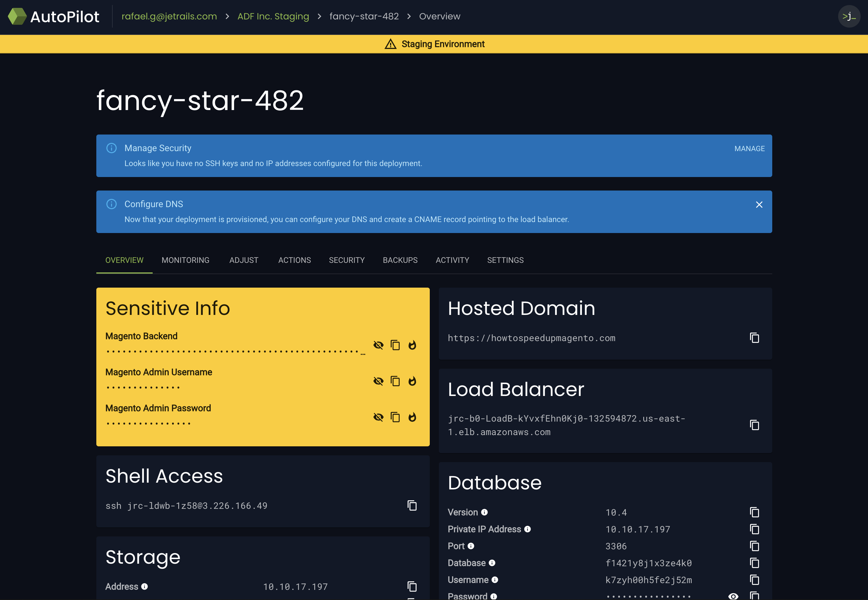Copy the Load Balancer address
Screen dimensions: 868x600
click(754, 425)
